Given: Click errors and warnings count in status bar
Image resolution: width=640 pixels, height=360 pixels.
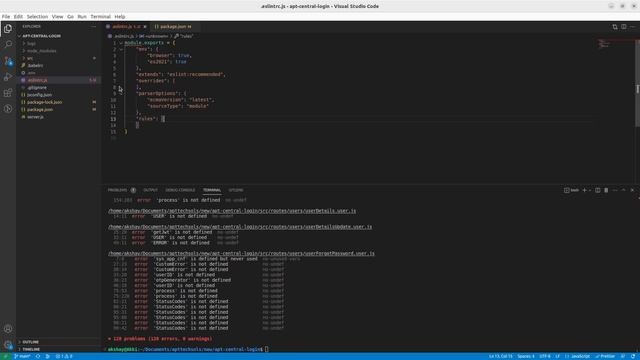Looking at the screenshot, I should [64, 356].
